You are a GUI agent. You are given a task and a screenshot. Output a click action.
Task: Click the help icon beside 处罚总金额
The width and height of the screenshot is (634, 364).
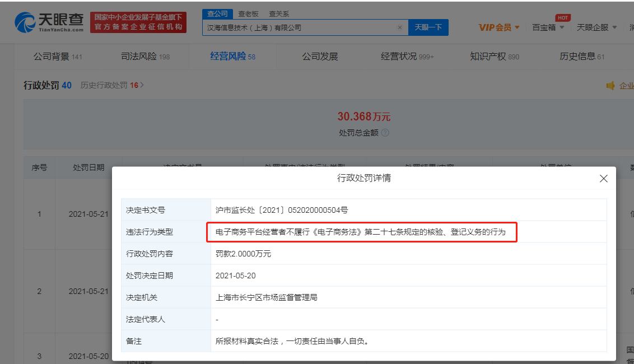pyautogui.click(x=385, y=133)
